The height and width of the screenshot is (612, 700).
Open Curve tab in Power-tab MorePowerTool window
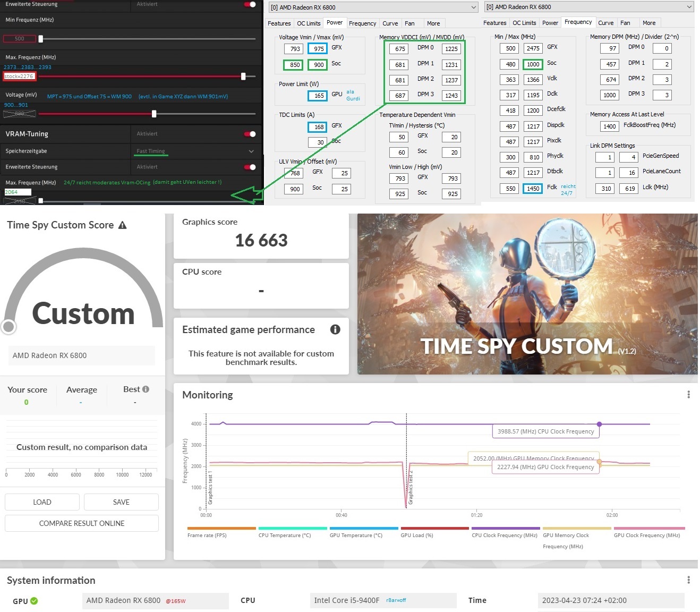coord(390,23)
